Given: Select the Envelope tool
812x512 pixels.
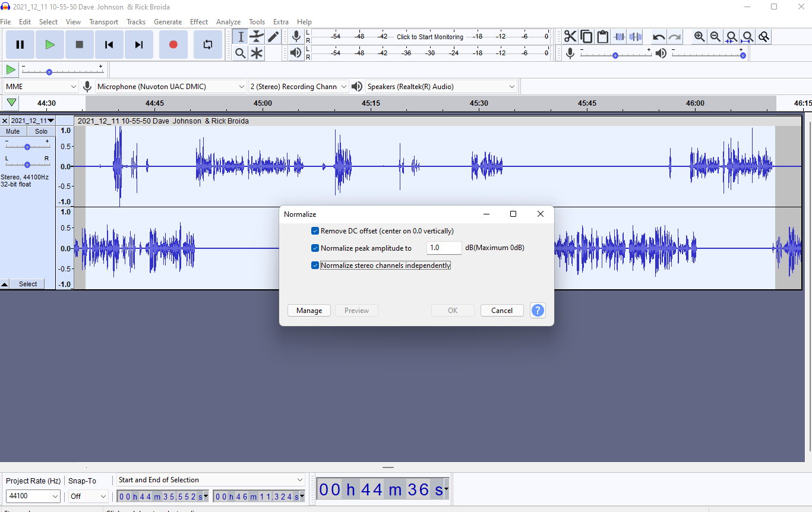Looking at the screenshot, I should [x=257, y=37].
